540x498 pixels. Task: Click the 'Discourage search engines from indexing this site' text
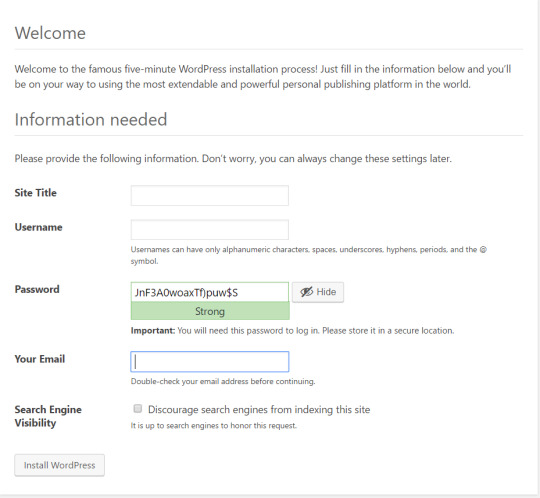[259, 409]
